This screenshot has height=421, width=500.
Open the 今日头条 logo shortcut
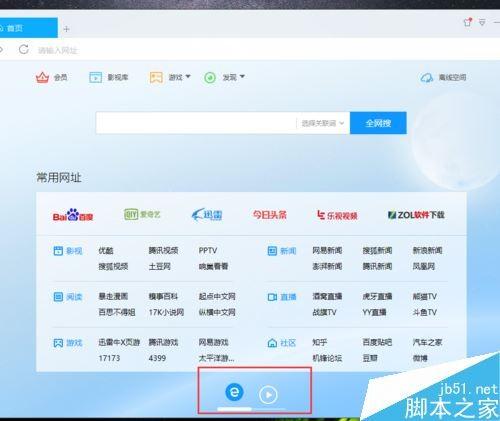(x=269, y=215)
